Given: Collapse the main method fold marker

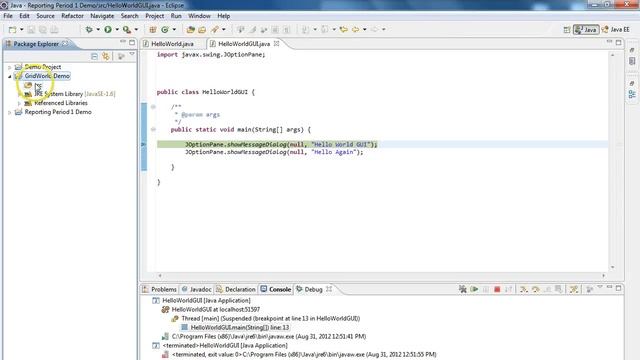Looking at the screenshot, I should coord(153,129).
